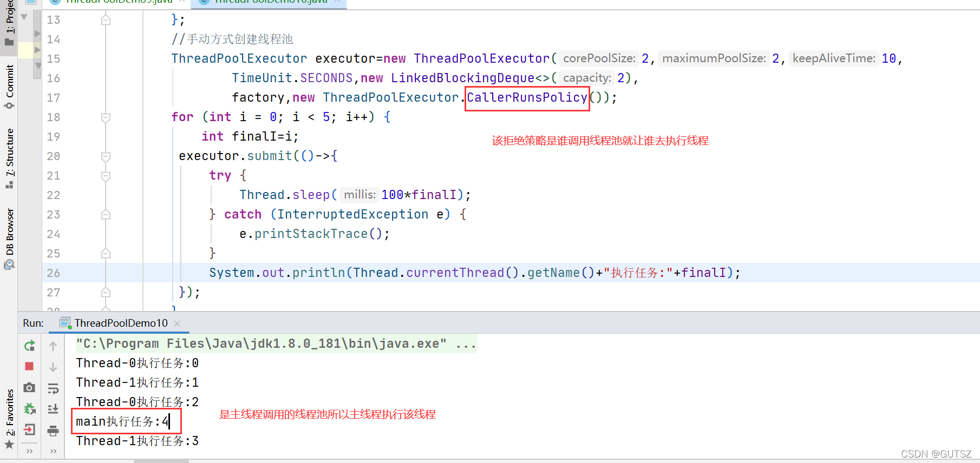Click the capacity: inlay hint

coord(587,78)
